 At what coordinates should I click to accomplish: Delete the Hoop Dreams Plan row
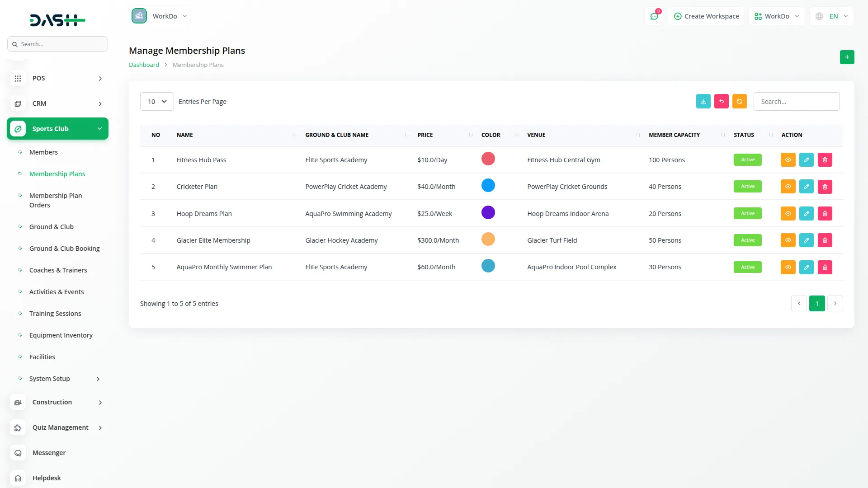[825, 213]
